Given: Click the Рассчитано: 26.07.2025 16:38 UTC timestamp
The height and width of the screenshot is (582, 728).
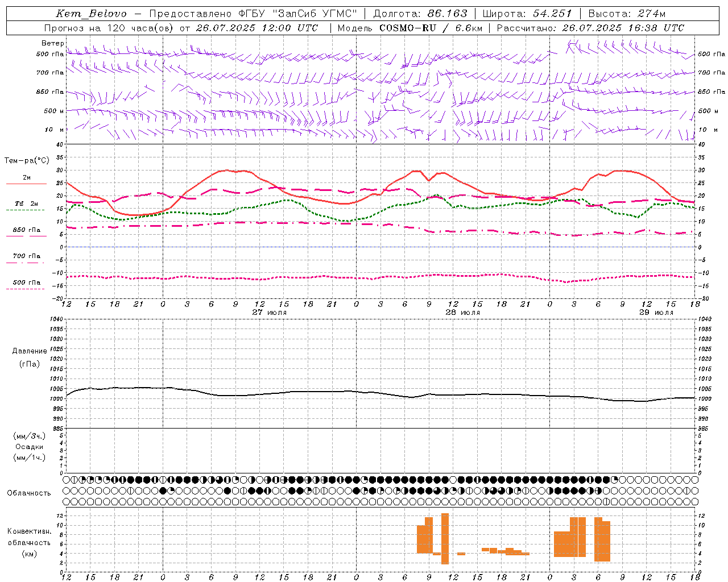Looking at the screenshot, I should 590,28.
